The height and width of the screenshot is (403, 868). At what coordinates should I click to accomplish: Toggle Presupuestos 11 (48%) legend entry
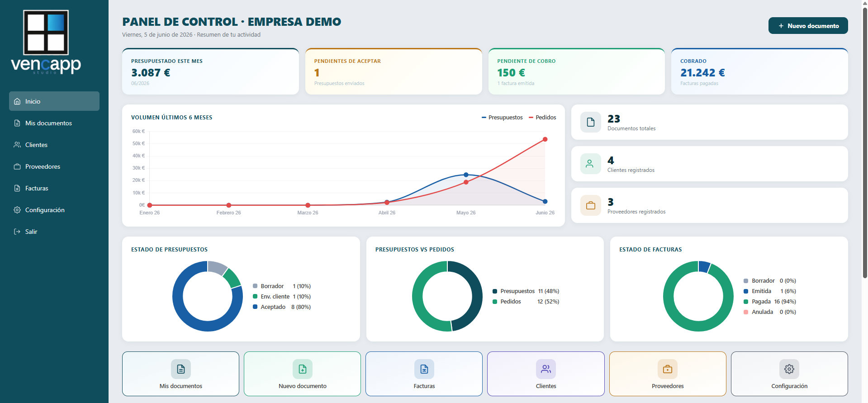(526, 291)
